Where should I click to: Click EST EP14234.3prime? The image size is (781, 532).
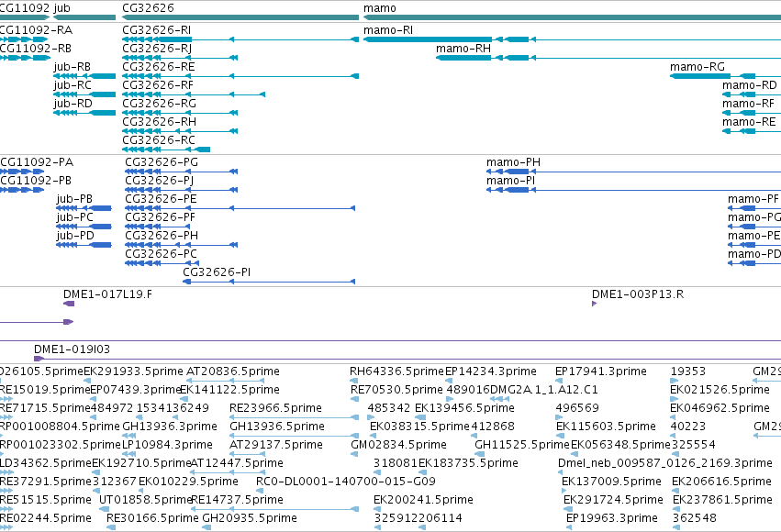[x=491, y=371]
